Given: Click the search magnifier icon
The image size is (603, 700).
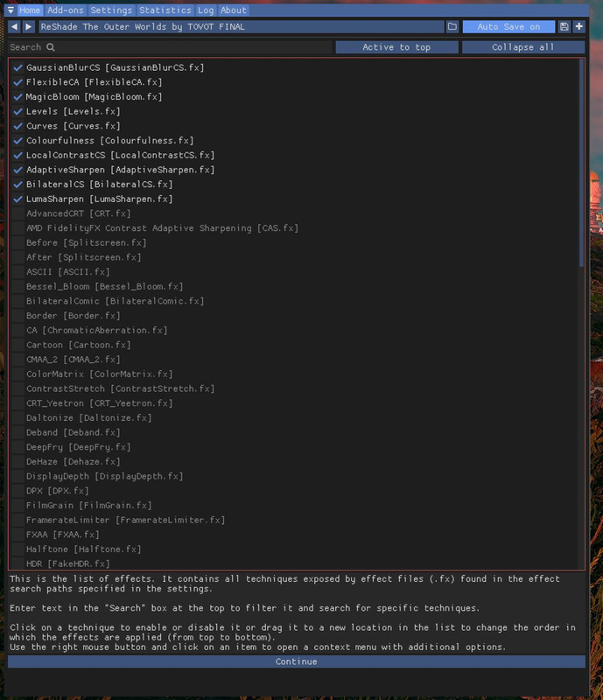Looking at the screenshot, I should pos(51,47).
